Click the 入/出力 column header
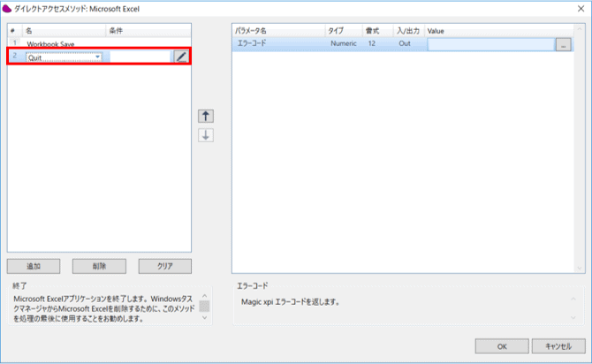Screen dimensions: 592x364 pyautogui.click(x=408, y=31)
